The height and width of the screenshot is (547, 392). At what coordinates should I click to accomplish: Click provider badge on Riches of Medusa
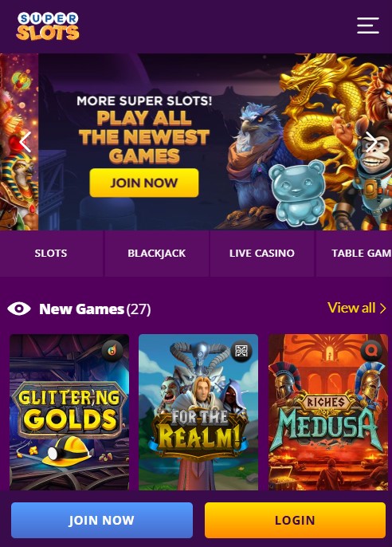pos(371,351)
